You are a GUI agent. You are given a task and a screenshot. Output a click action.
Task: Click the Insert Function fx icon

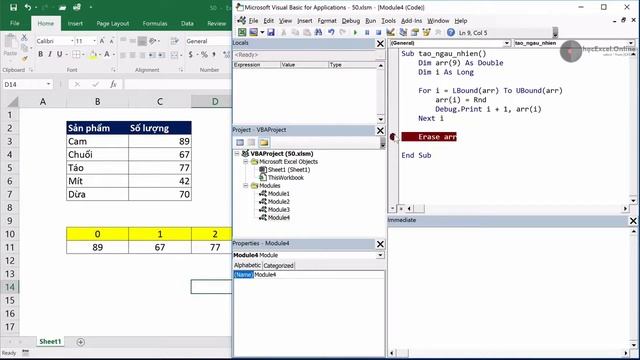[x=113, y=84]
